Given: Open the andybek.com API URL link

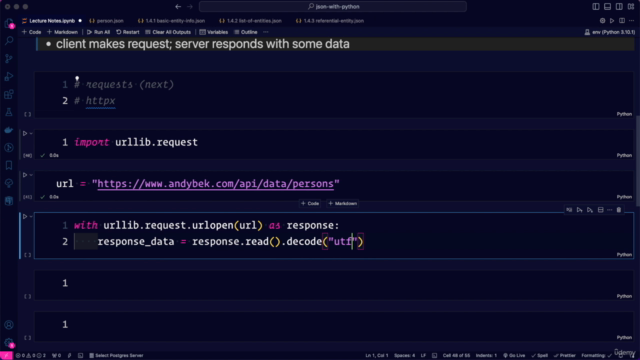Looking at the screenshot, I should [x=216, y=184].
